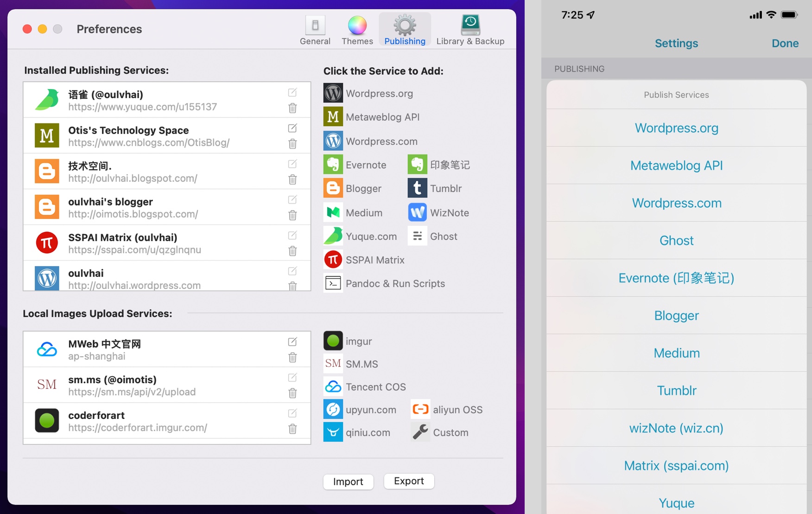
Task: Add imgur image upload service
Action: pos(348,341)
